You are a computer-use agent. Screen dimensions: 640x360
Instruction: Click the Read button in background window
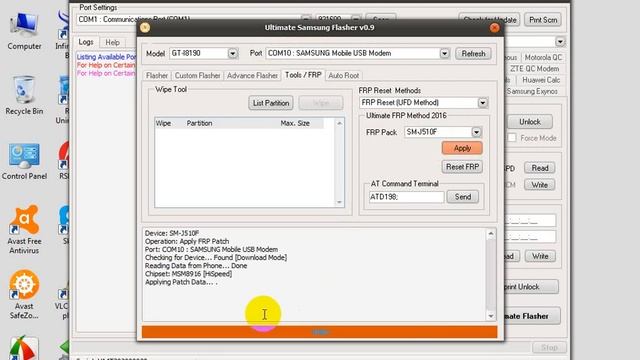pyautogui.click(x=539, y=168)
